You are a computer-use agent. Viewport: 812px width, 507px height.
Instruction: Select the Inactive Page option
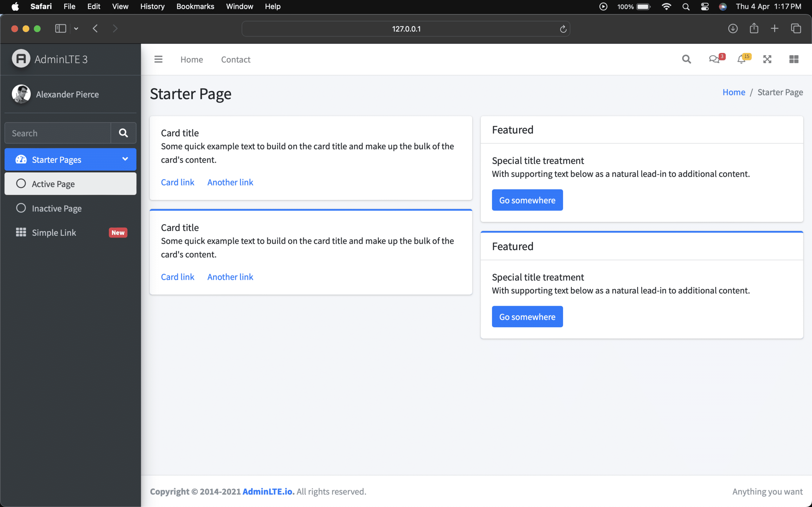click(56, 208)
